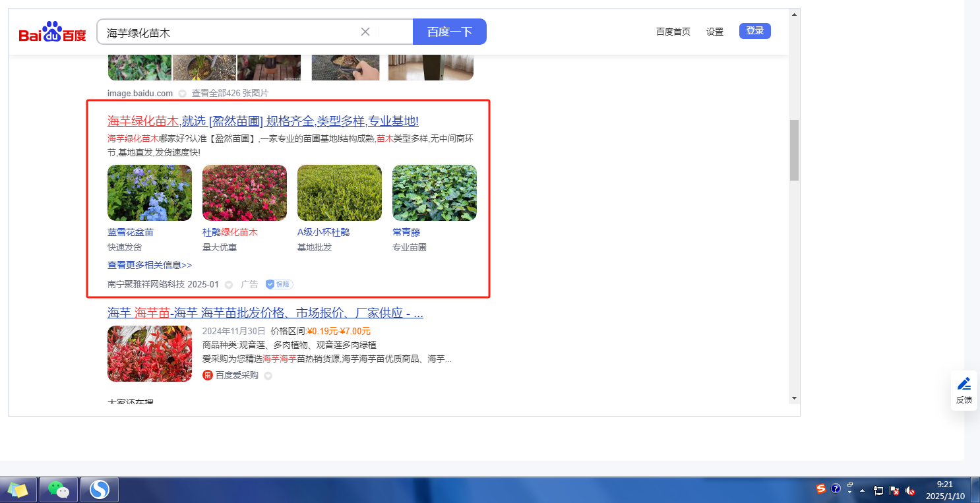The height and width of the screenshot is (503, 980).
Task: Open the A级小杯杜鹃 link
Action: coord(324,232)
